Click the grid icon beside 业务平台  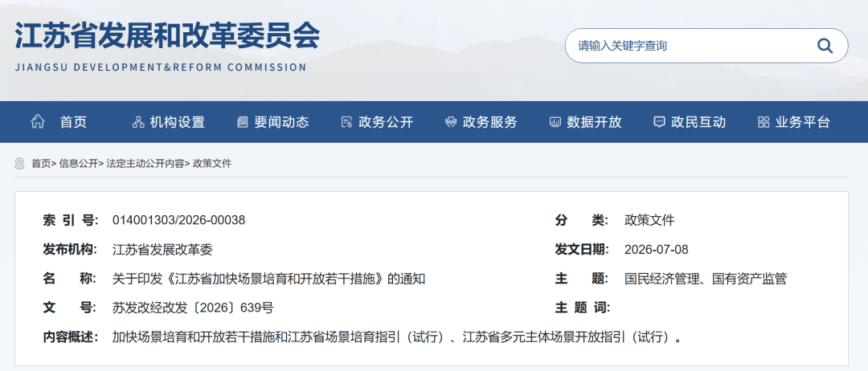(x=764, y=122)
